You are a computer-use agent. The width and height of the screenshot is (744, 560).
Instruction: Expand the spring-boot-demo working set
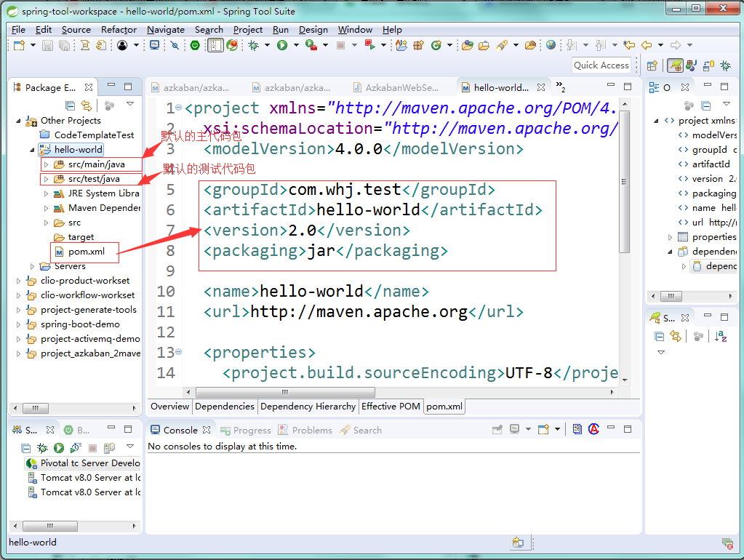(18, 324)
